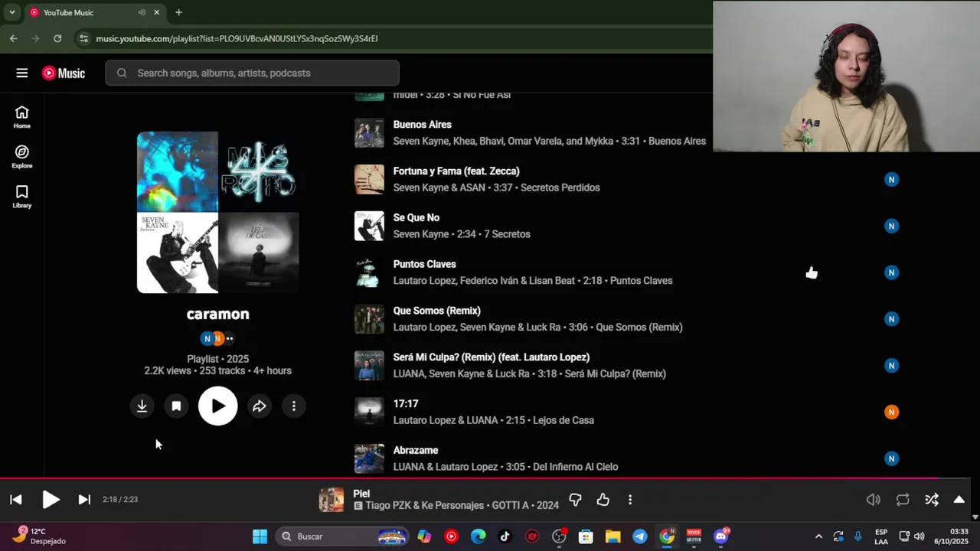Screen dimensions: 980x551
Task: Open Discord from the taskbar
Action: pos(720,536)
